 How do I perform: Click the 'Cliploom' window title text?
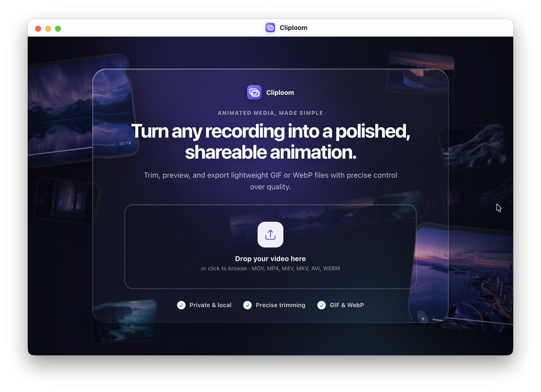pos(293,28)
